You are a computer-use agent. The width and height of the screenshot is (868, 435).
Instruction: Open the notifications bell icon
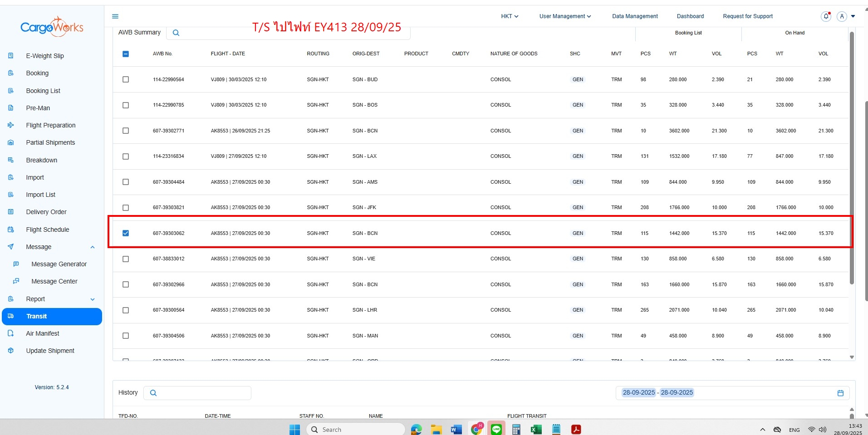[x=826, y=16]
